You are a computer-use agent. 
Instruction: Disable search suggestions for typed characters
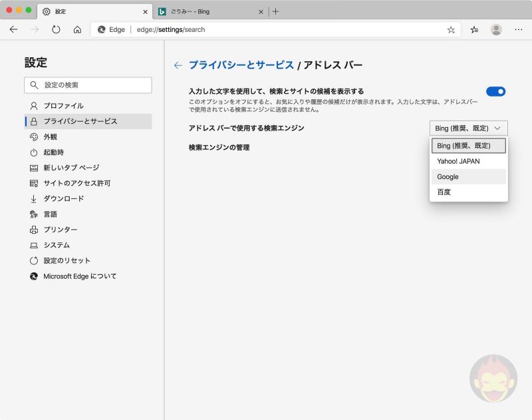[495, 91]
